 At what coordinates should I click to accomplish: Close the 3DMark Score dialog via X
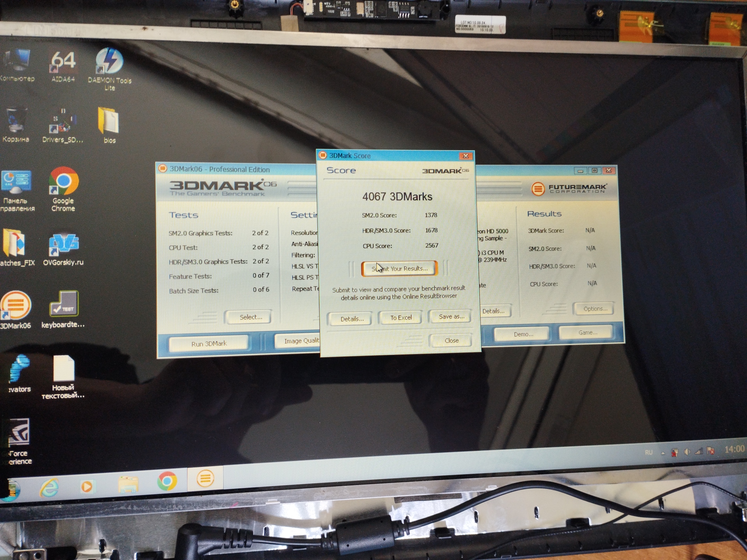pyautogui.click(x=465, y=156)
